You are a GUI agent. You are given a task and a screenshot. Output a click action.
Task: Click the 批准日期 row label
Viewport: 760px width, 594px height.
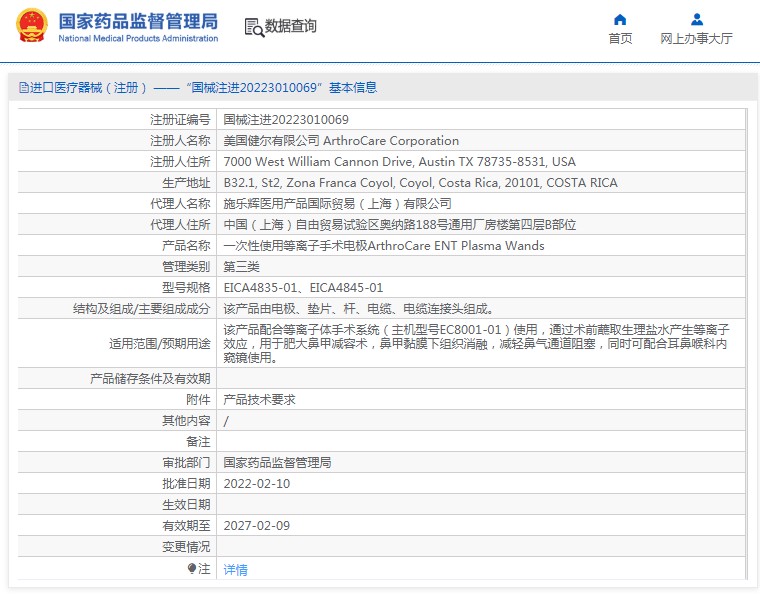(186, 484)
